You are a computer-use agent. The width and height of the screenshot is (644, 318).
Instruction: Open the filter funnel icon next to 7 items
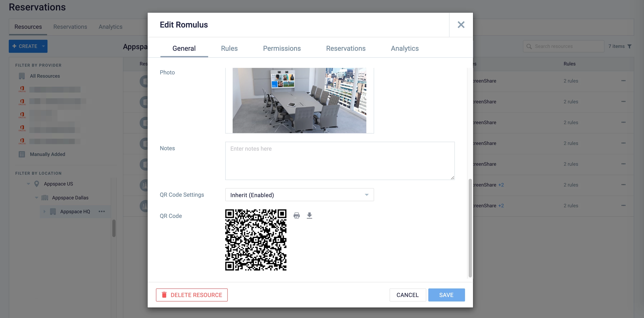pos(630,46)
